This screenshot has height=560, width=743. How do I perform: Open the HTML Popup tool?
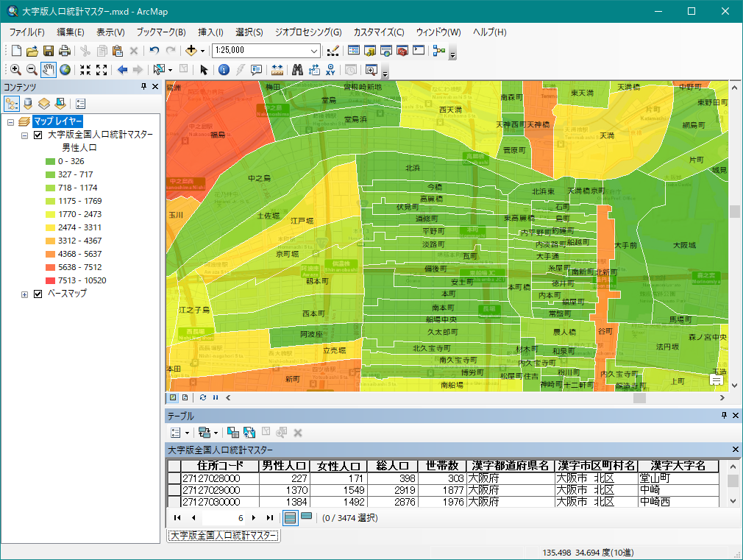point(256,70)
